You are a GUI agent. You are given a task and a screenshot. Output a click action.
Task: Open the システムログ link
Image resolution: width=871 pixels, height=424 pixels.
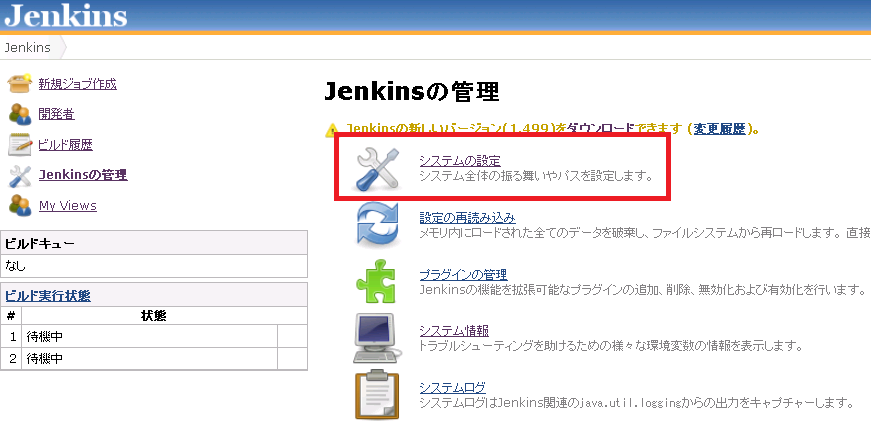pyautogui.click(x=453, y=387)
